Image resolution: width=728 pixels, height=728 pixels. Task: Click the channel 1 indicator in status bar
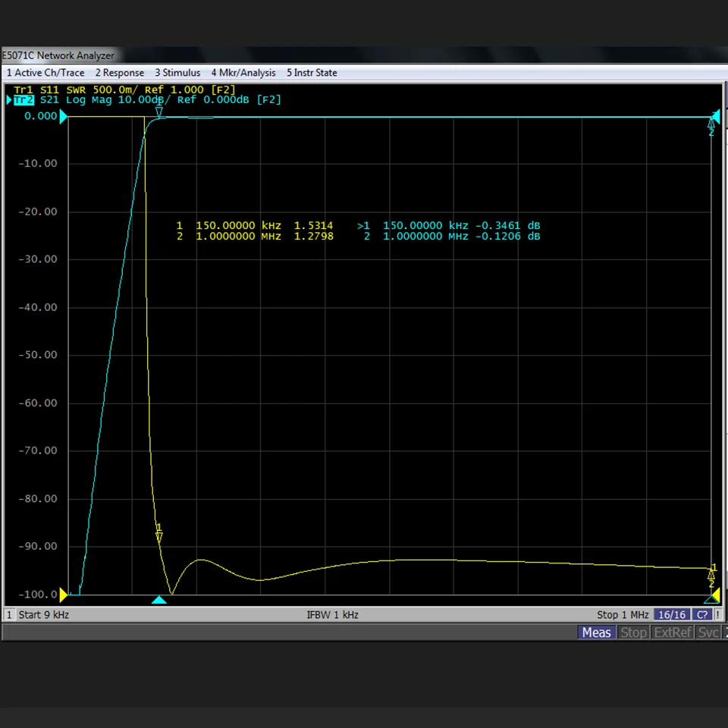(9, 615)
